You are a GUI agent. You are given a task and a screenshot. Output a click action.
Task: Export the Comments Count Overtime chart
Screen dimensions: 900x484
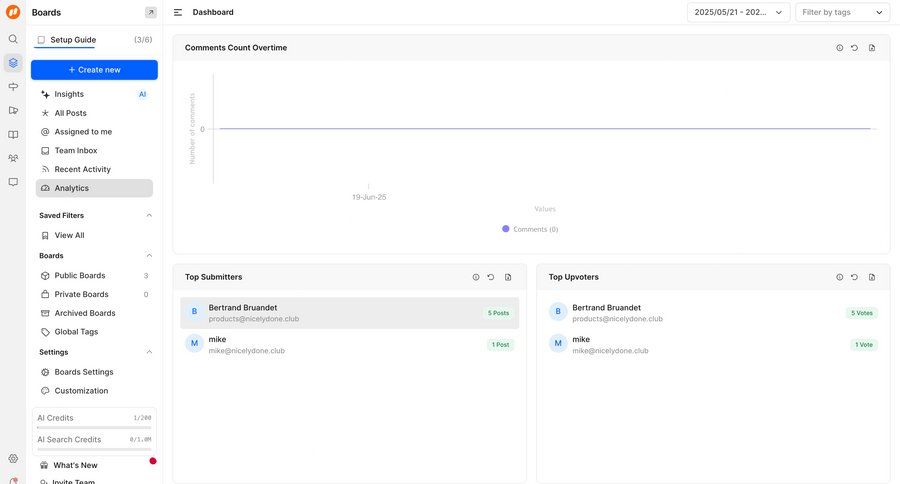click(872, 48)
